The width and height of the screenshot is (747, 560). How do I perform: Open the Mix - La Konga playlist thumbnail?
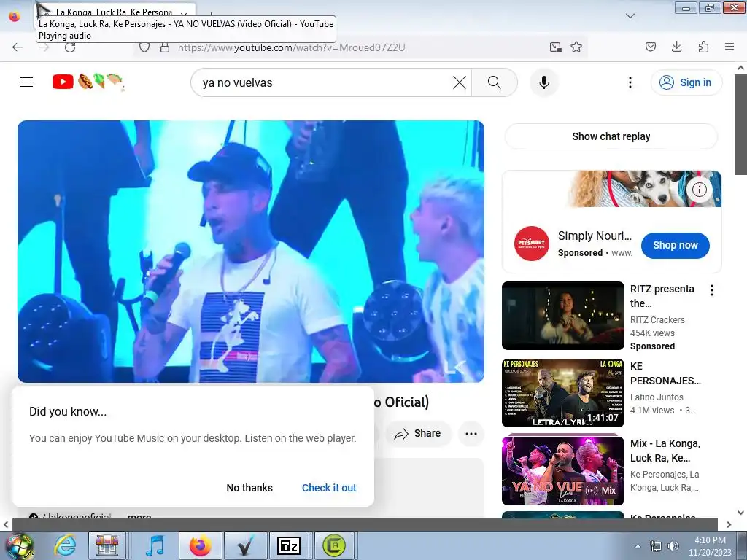point(562,470)
